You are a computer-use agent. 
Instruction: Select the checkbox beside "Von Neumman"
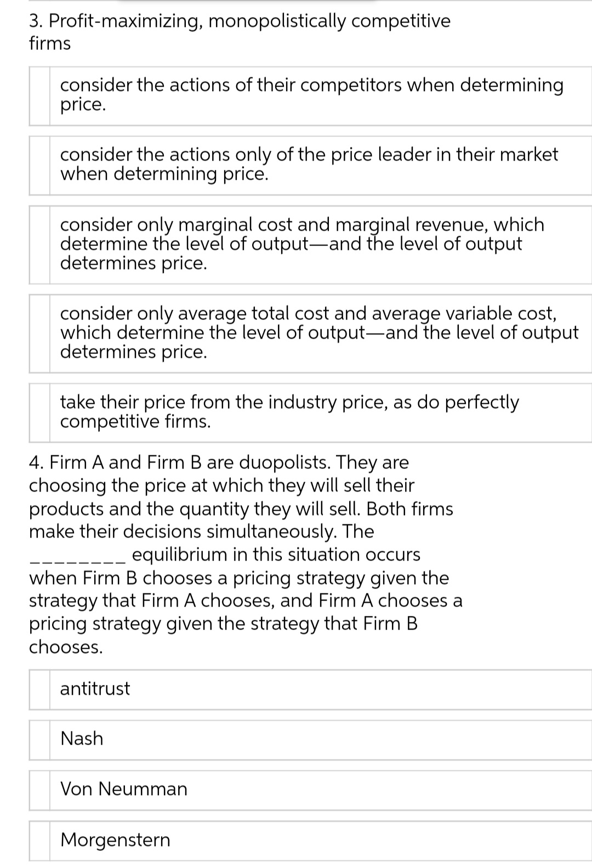pos(38,789)
